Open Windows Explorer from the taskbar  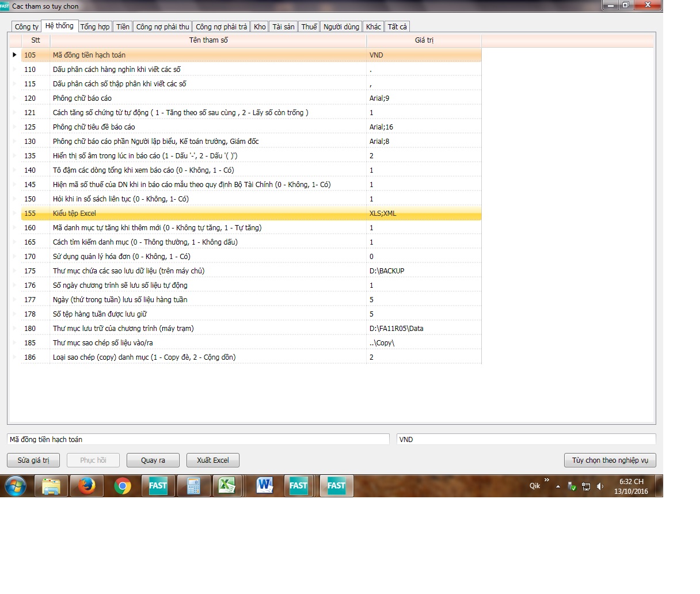tap(51, 486)
